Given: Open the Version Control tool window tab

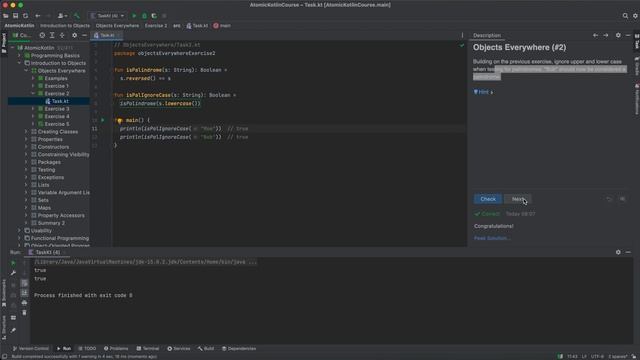Looking at the screenshot, I should click(31, 349).
